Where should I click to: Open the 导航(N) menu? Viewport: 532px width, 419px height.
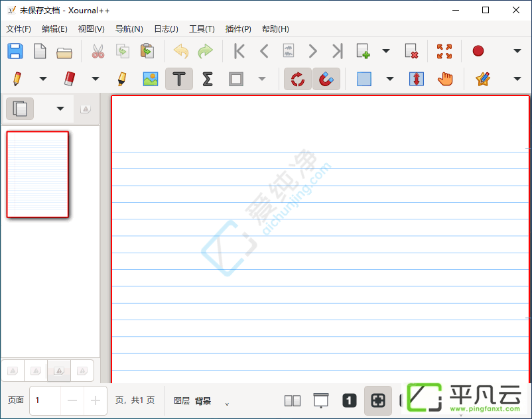tap(129, 29)
